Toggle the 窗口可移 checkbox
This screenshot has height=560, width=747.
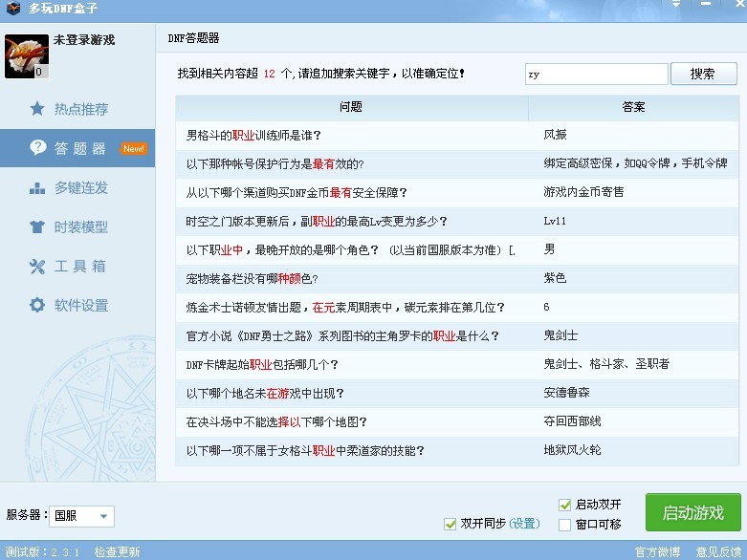[565, 525]
